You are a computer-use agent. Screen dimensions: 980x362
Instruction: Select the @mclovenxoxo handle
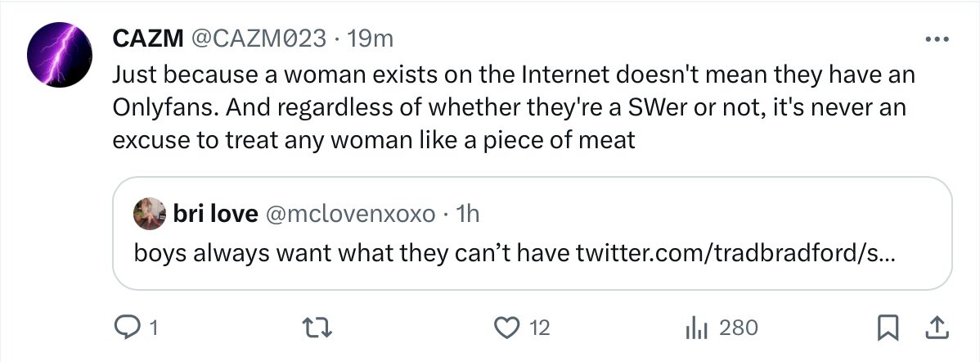coord(351,215)
